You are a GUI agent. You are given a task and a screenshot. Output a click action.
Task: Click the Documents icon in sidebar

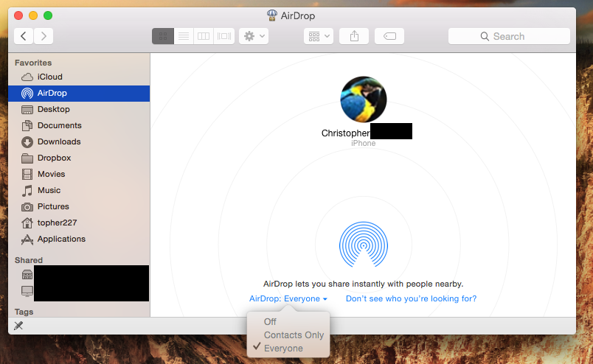click(x=27, y=125)
